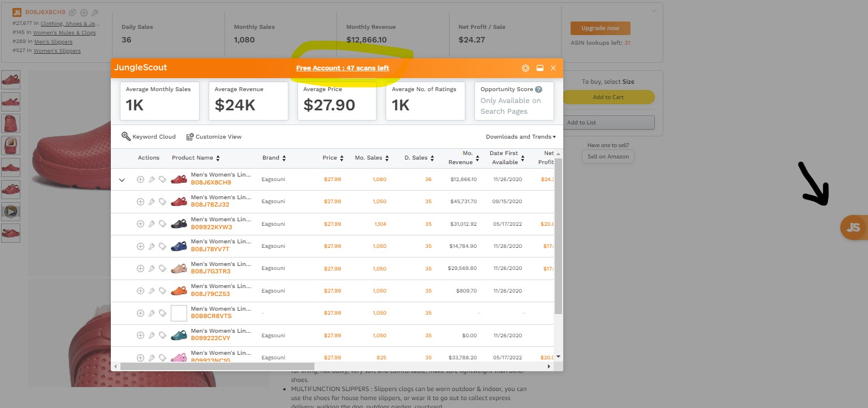The height and width of the screenshot is (408, 868).
Task: Click the plus icon beside ASIN in top bar
Action: (x=84, y=12)
